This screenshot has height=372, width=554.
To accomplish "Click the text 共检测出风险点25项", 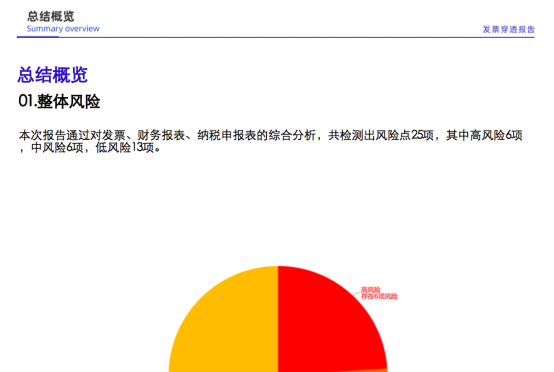I will click(381, 135).
